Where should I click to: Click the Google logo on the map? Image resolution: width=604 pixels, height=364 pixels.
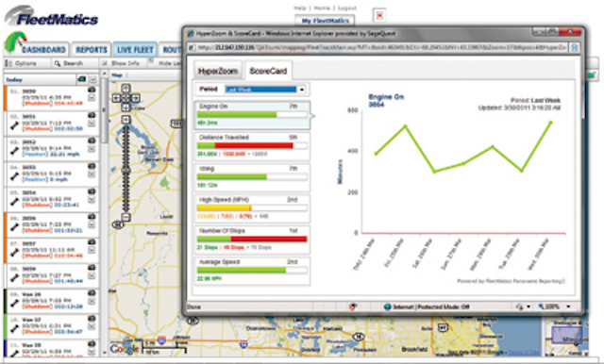[124, 349]
